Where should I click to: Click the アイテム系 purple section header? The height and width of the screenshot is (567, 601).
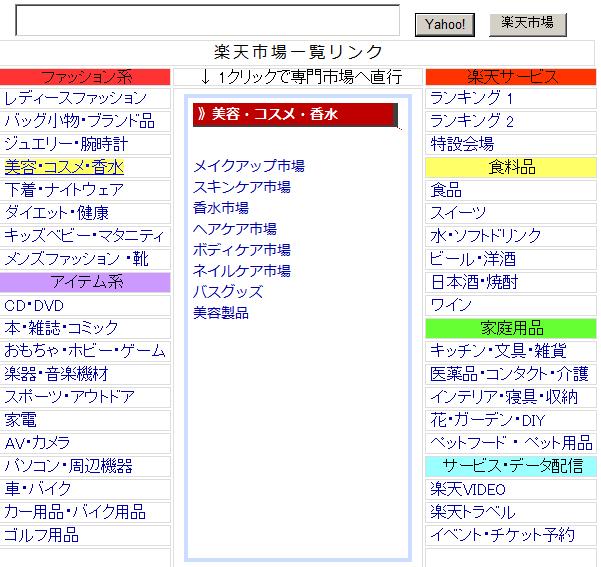(x=85, y=282)
